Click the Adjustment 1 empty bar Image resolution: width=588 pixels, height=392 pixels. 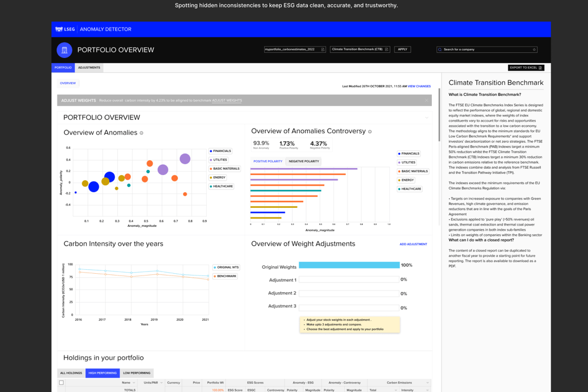coord(349,280)
